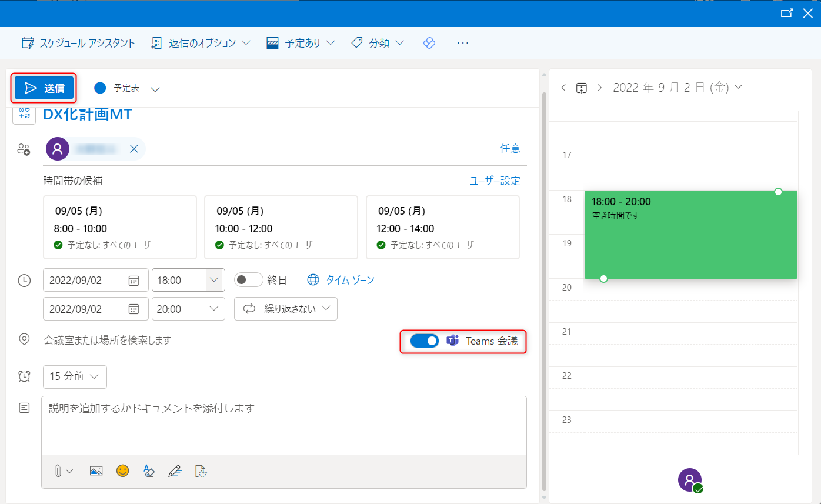Screen dimensions: 821x504
Task: Disable the Teams meeting toggle
Action: pyautogui.click(x=424, y=341)
